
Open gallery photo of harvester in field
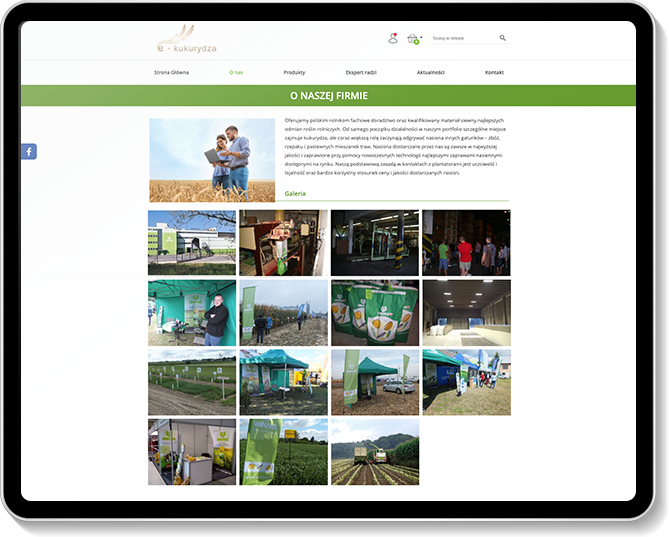(375, 451)
